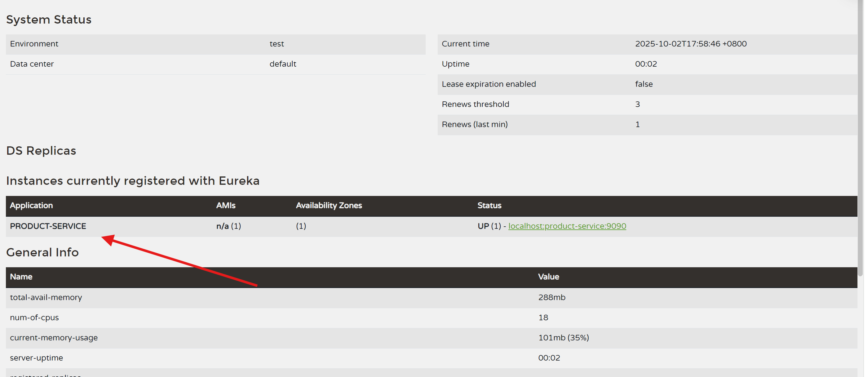Click the server-uptime row name
Viewport: 868px width, 377px height.
tap(36, 358)
